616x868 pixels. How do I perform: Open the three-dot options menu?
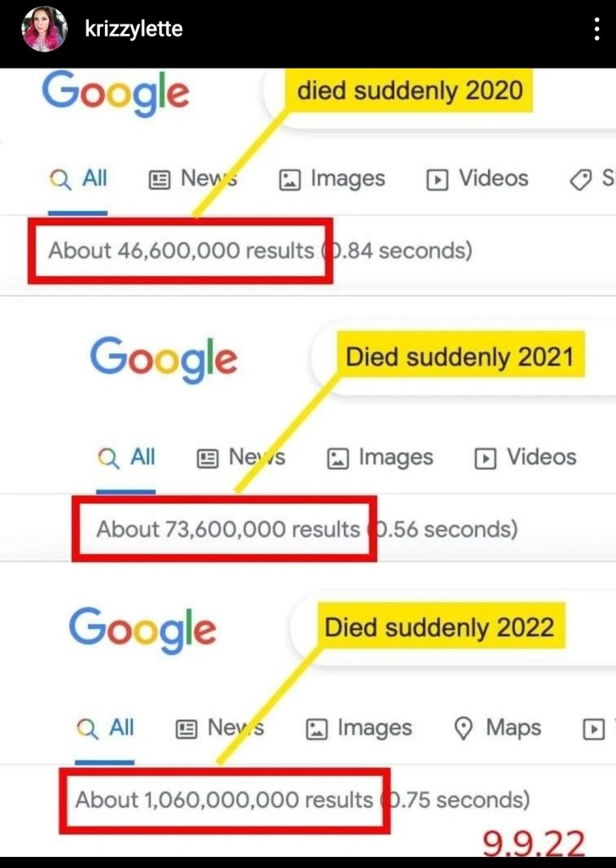[x=597, y=30]
